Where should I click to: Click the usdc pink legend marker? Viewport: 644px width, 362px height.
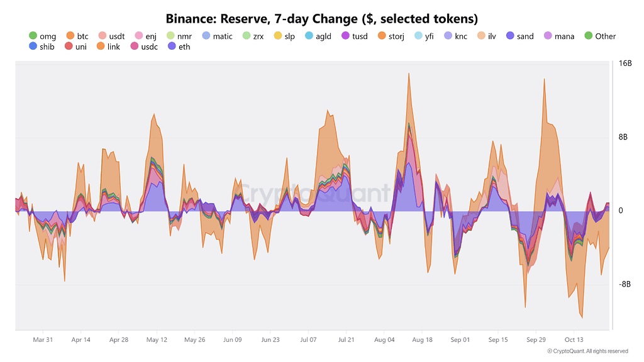(x=135, y=47)
